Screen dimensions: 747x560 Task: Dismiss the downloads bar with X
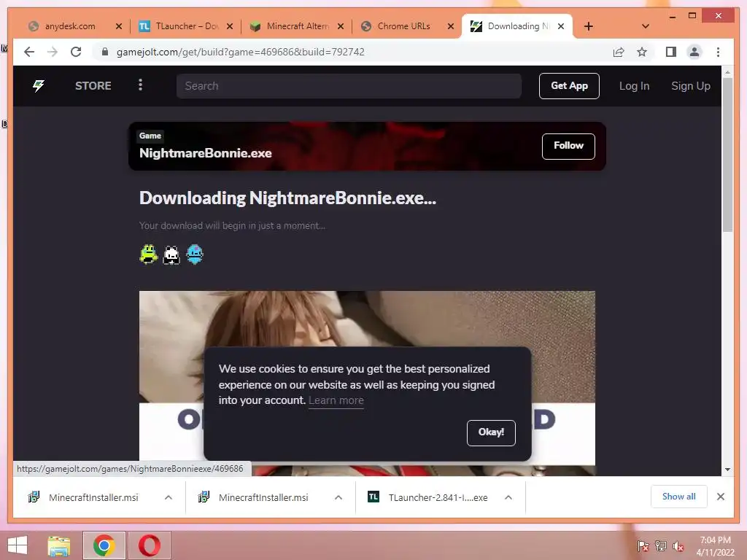pyautogui.click(x=721, y=497)
